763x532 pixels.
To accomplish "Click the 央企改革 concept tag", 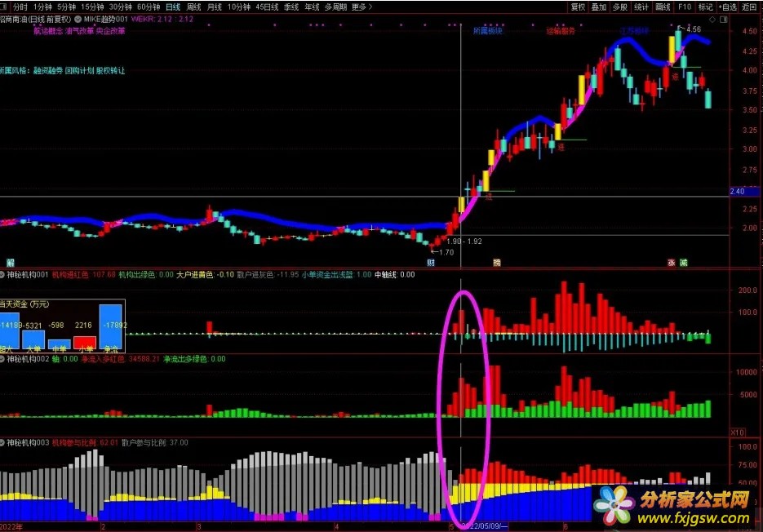I will tap(110, 31).
